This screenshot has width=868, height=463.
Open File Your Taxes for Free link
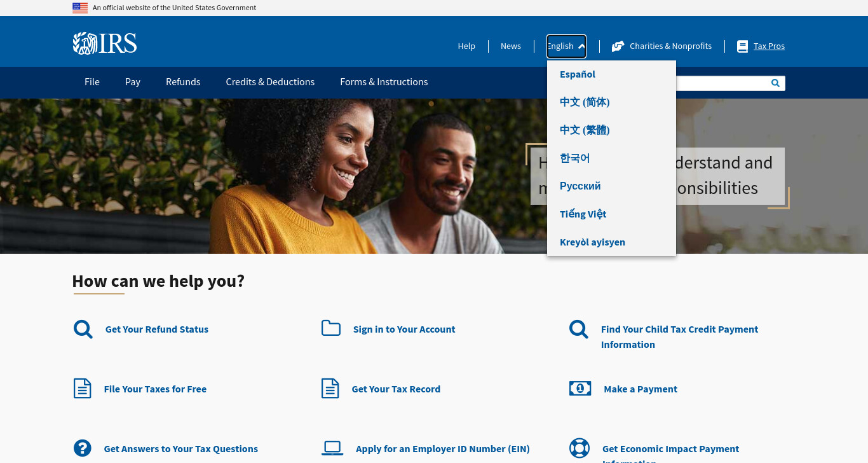point(155,389)
